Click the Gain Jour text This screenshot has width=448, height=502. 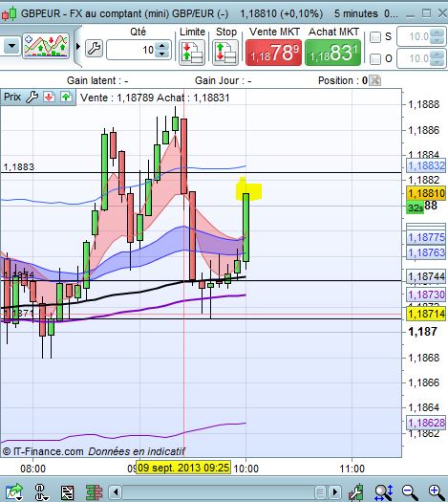pyautogui.click(x=223, y=80)
